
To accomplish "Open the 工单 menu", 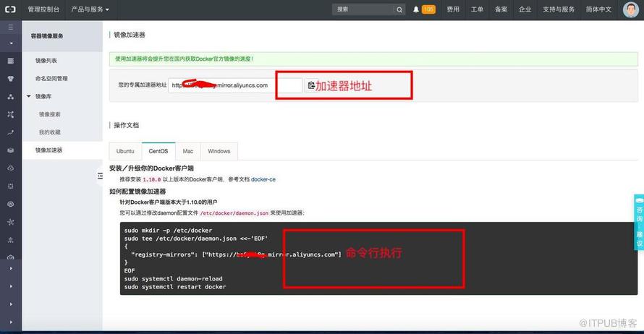I will pyautogui.click(x=477, y=9).
